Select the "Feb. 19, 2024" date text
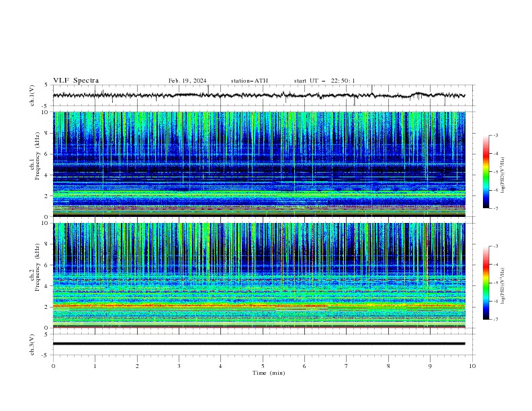532x411 pixels. pyautogui.click(x=187, y=81)
